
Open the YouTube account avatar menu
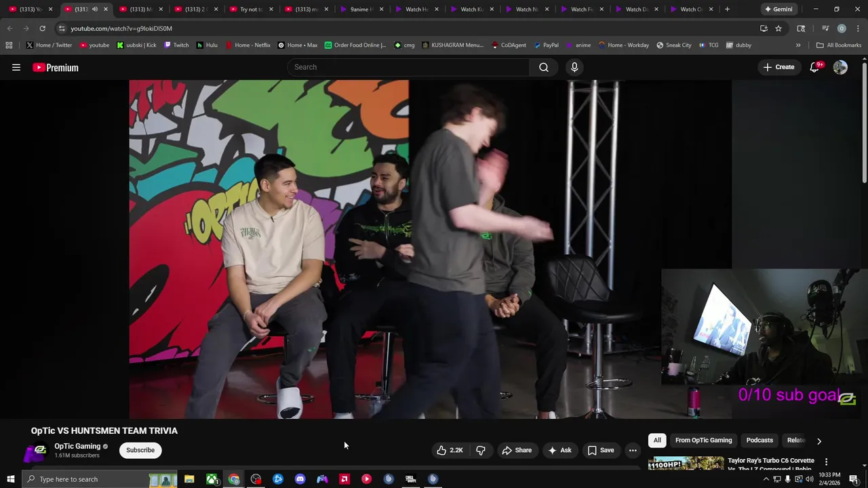[840, 67]
